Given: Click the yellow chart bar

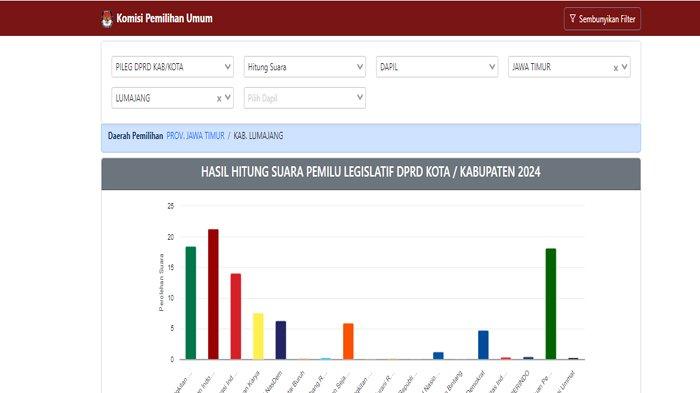Looking at the screenshot, I should click(x=258, y=336).
